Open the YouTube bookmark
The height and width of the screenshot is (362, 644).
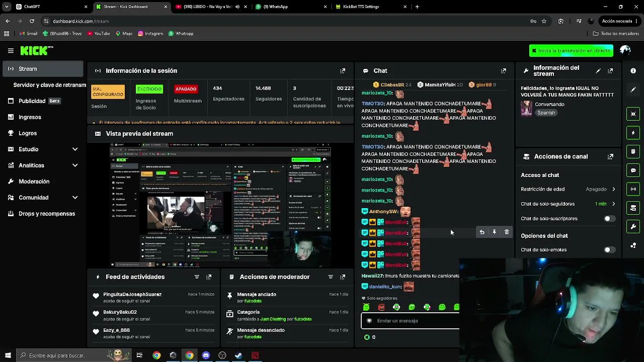(99, 34)
